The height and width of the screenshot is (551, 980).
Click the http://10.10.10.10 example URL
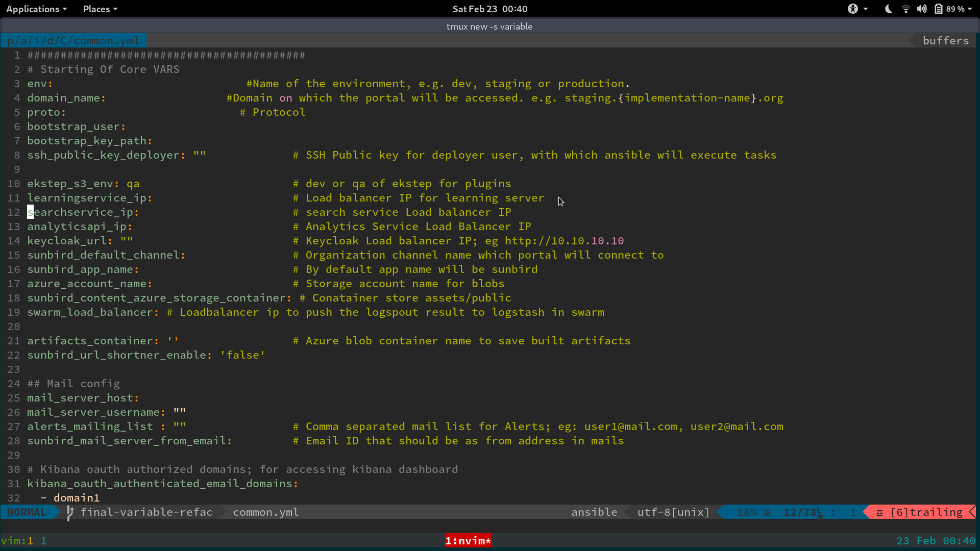point(564,240)
